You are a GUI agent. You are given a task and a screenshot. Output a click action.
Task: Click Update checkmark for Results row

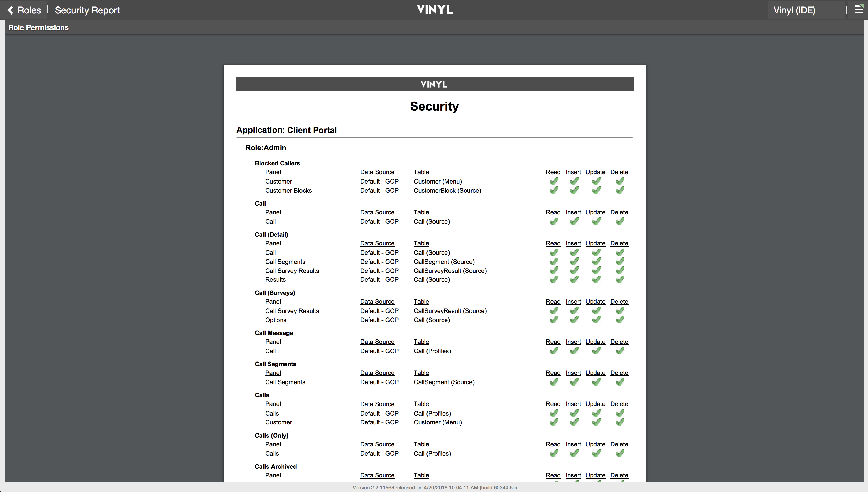(x=596, y=280)
